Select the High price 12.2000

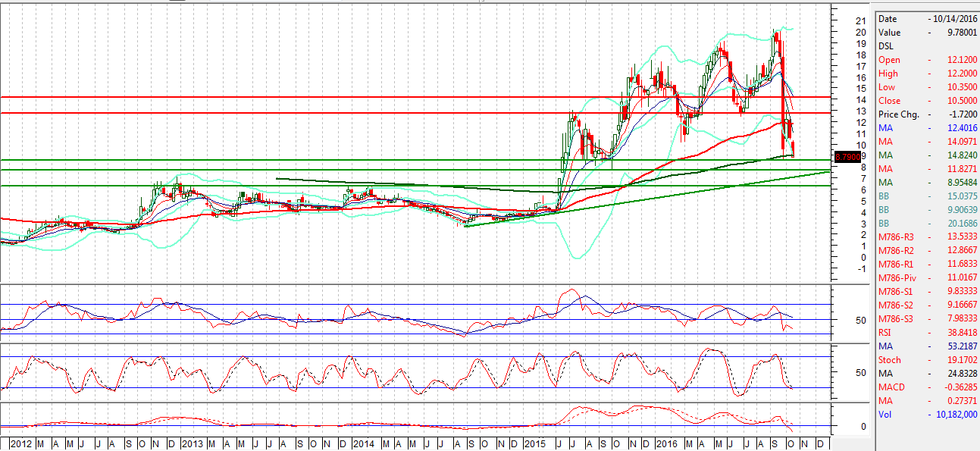[x=961, y=74]
